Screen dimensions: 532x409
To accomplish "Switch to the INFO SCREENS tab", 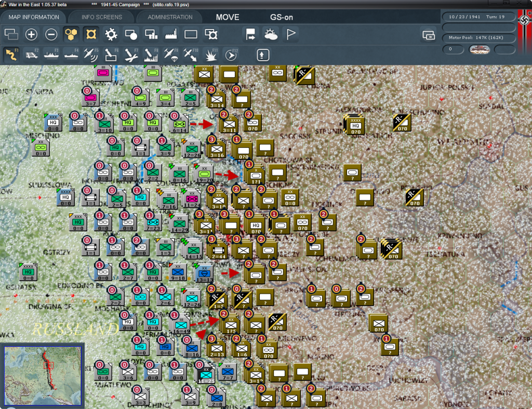I will [x=101, y=17].
